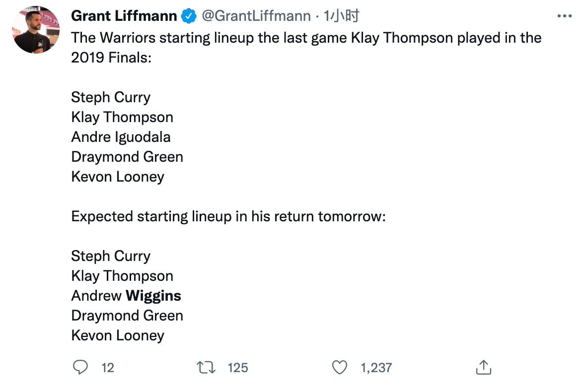Screen dimensions: 588x386
Task: Click the word Andrew before Wiggins
Action: click(x=96, y=296)
